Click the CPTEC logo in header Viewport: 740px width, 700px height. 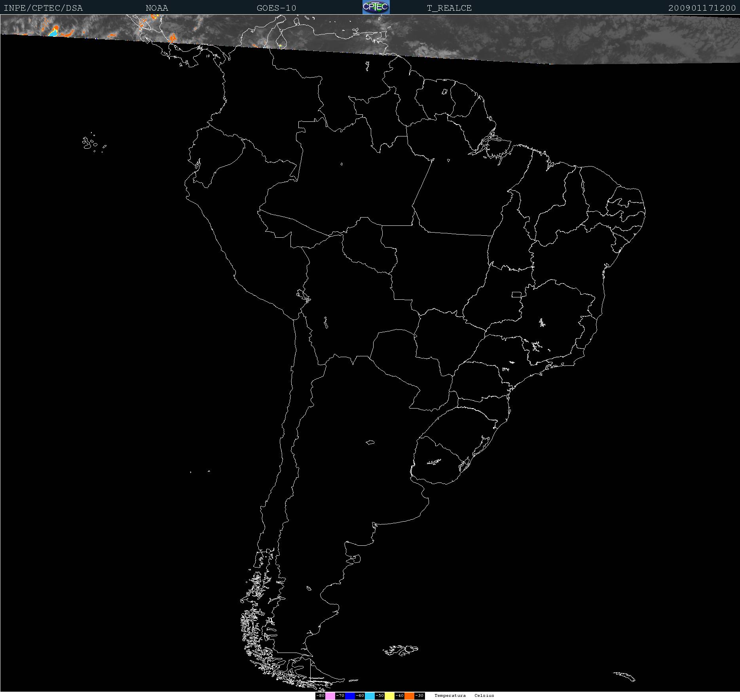point(376,7)
